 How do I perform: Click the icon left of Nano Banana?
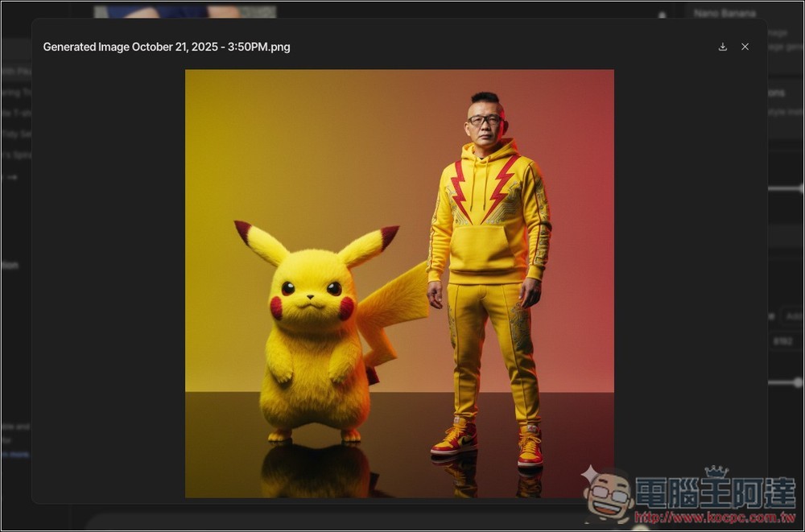tap(662, 14)
